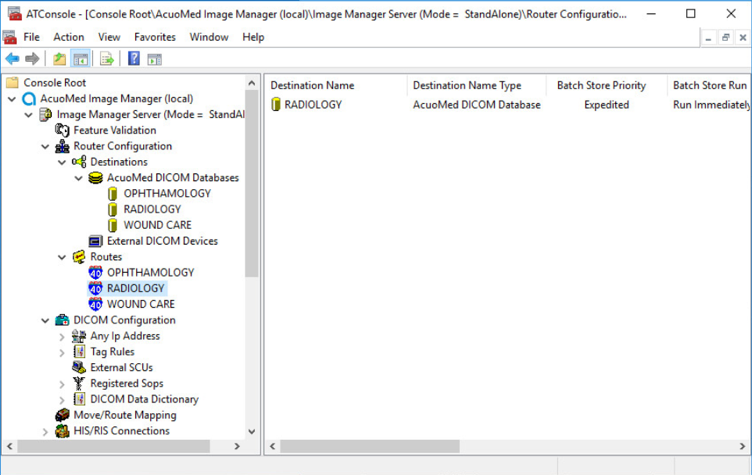Open the View menu

click(109, 37)
